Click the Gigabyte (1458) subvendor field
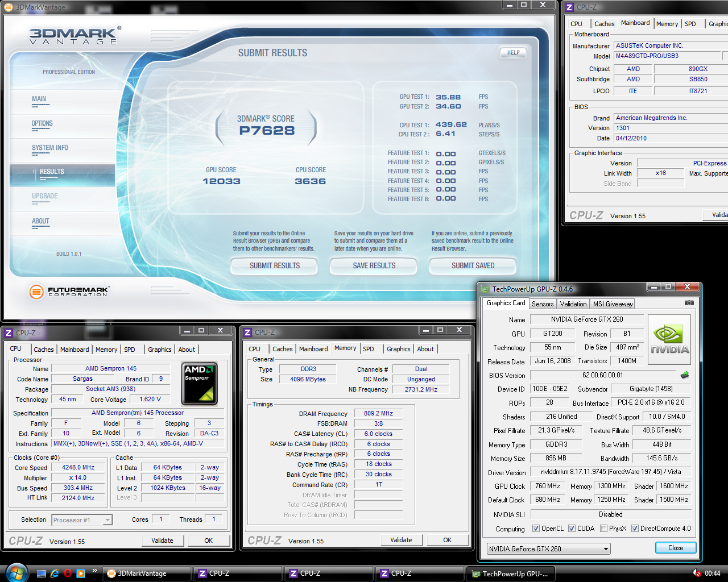Image resolution: width=728 pixels, height=582 pixels. tap(651, 389)
